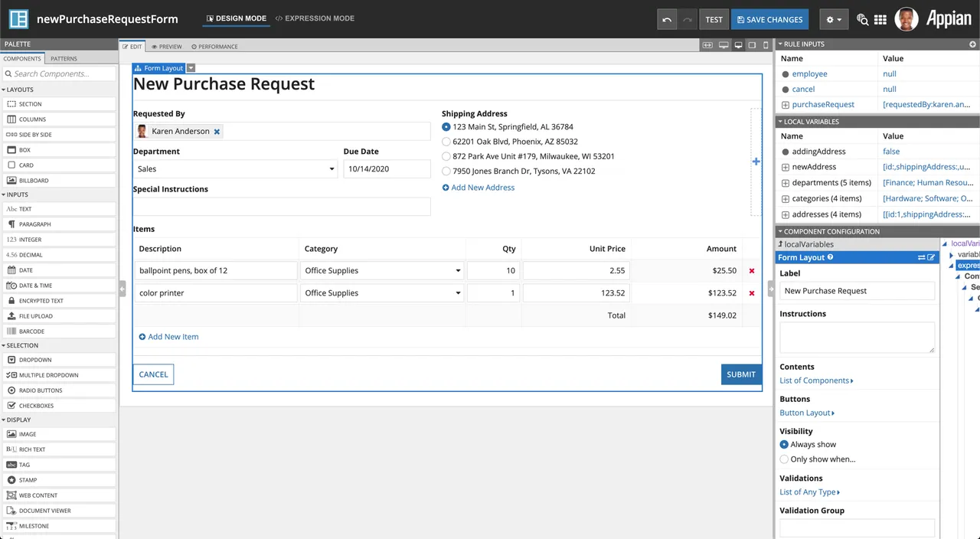The image size is (980, 539).
Task: Click the Submit button
Action: click(741, 374)
